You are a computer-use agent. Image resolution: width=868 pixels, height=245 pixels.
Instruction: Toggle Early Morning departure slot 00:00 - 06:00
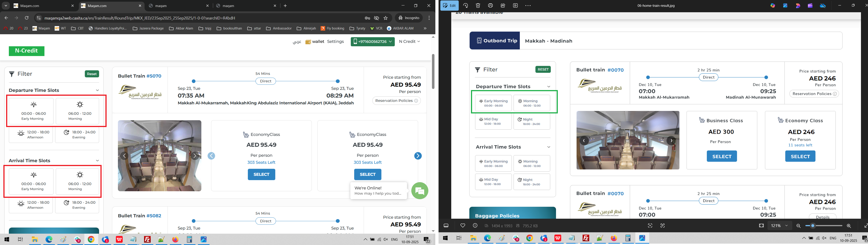point(31,111)
